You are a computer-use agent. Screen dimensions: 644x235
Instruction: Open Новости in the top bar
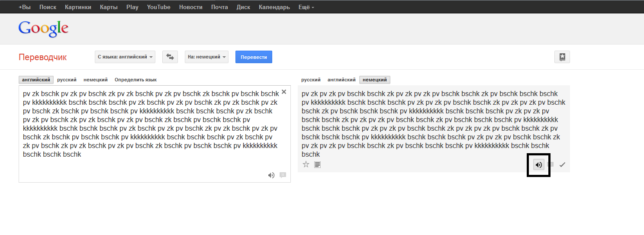point(190,7)
